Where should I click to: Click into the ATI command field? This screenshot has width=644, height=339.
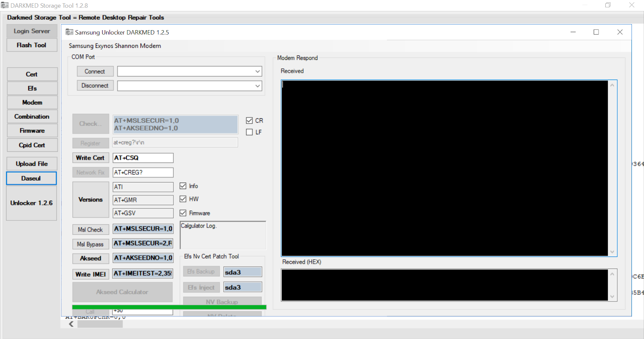pyautogui.click(x=143, y=187)
